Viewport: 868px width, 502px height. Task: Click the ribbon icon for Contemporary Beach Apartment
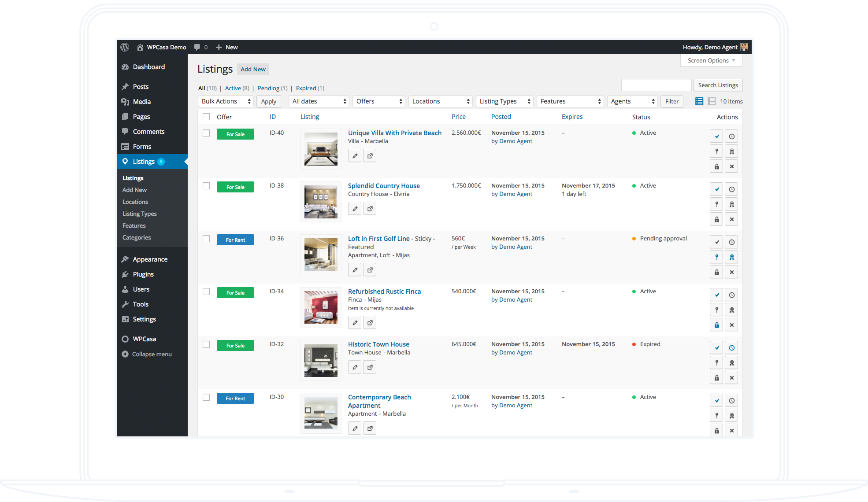click(x=732, y=416)
